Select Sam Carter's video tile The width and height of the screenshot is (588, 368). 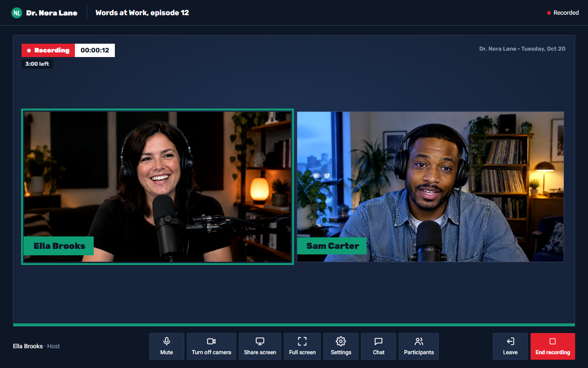[x=430, y=187]
